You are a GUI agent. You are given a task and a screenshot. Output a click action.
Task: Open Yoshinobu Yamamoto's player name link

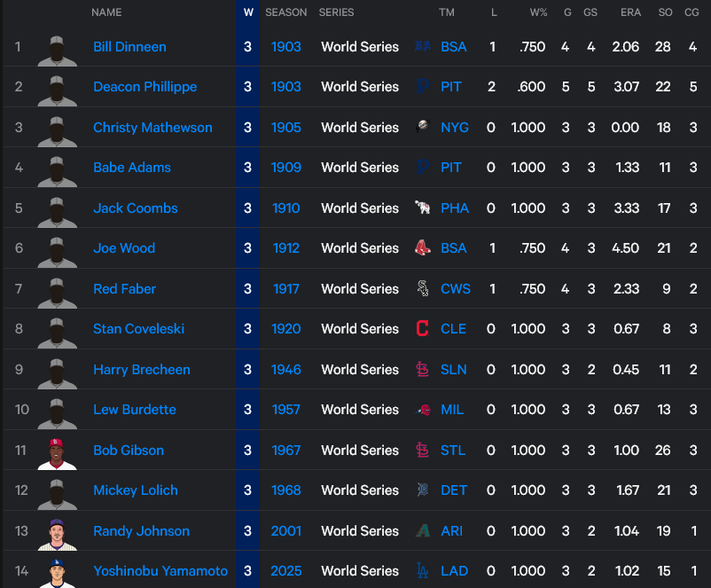(x=160, y=571)
